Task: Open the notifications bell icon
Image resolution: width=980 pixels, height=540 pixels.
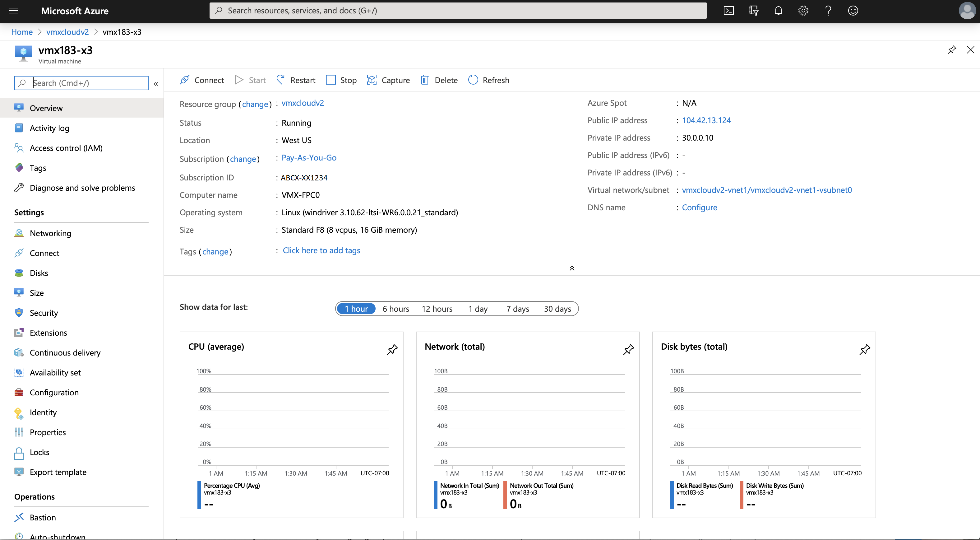Action: [x=778, y=11]
